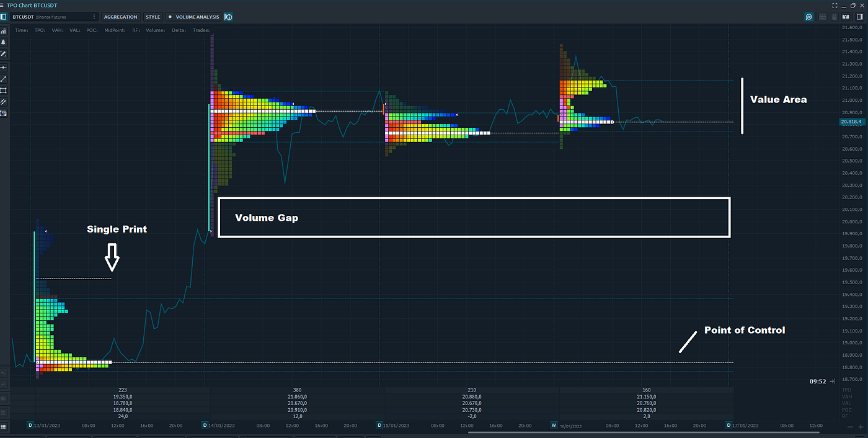
Task: Open the VOLUME ANALYSIS panel
Action: (x=193, y=17)
